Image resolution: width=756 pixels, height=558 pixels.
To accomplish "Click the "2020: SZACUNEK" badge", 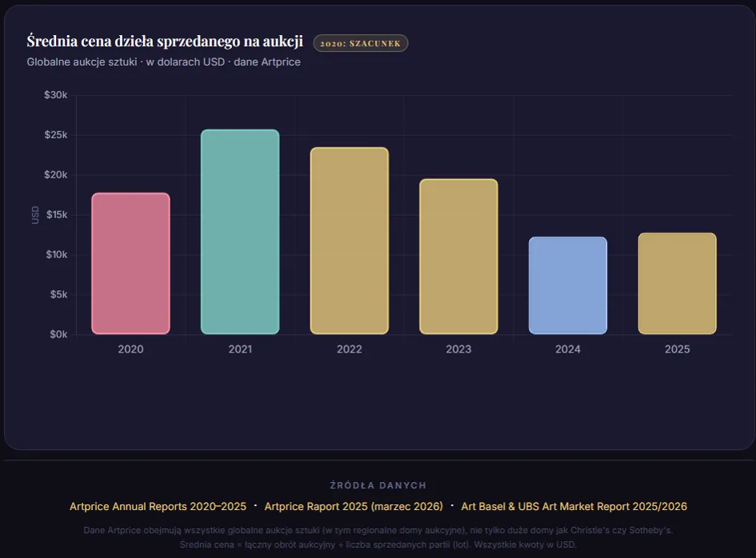I will tap(361, 43).
